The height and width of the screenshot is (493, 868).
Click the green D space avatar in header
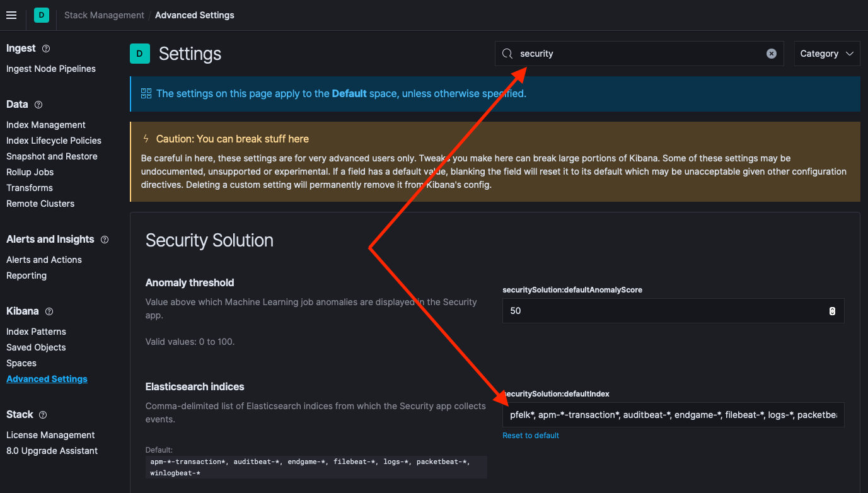[x=42, y=15]
